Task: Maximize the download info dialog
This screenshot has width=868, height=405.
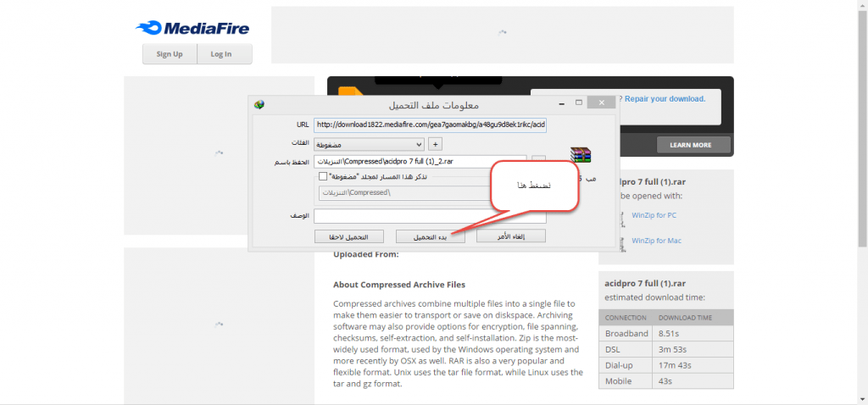Action: coord(578,103)
